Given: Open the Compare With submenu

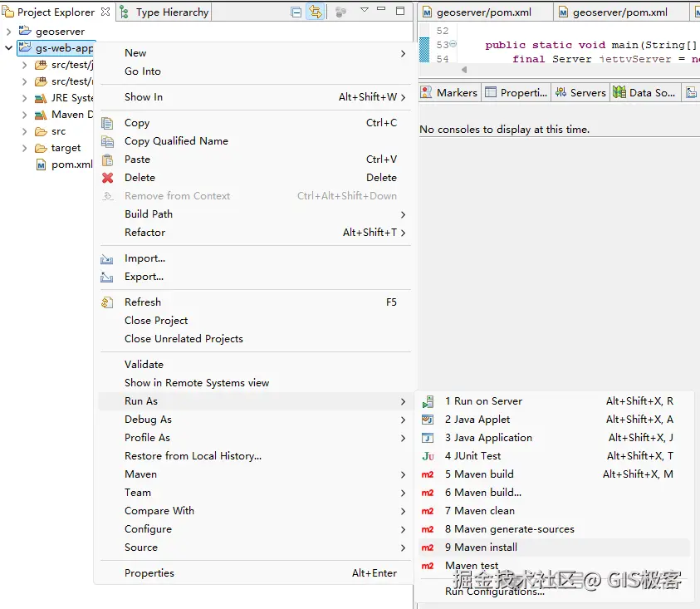Looking at the screenshot, I should click(x=256, y=511).
